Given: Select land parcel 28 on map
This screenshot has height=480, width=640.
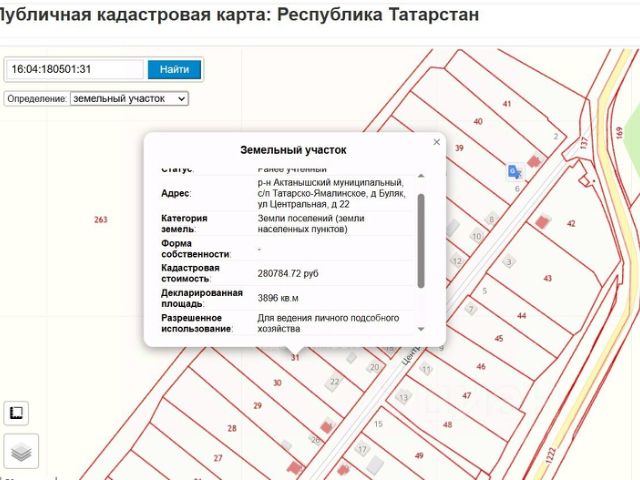Looking at the screenshot, I should tap(232, 428).
